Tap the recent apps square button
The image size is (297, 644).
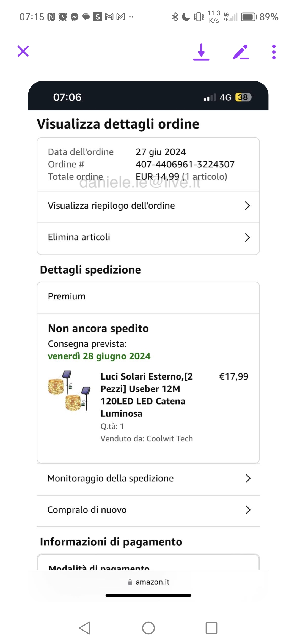pyautogui.click(x=211, y=628)
